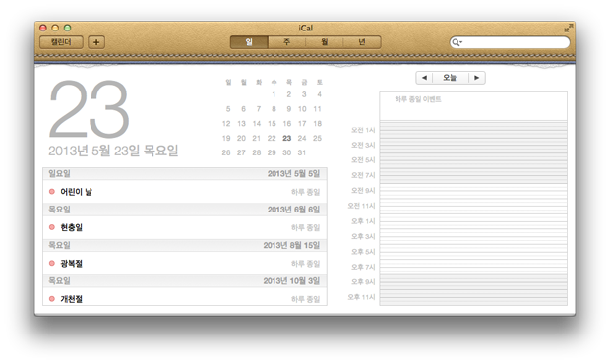Image resolution: width=610 pixels, height=364 pixels.
Task: Select date 20 in mini calendar
Action: (x=242, y=138)
